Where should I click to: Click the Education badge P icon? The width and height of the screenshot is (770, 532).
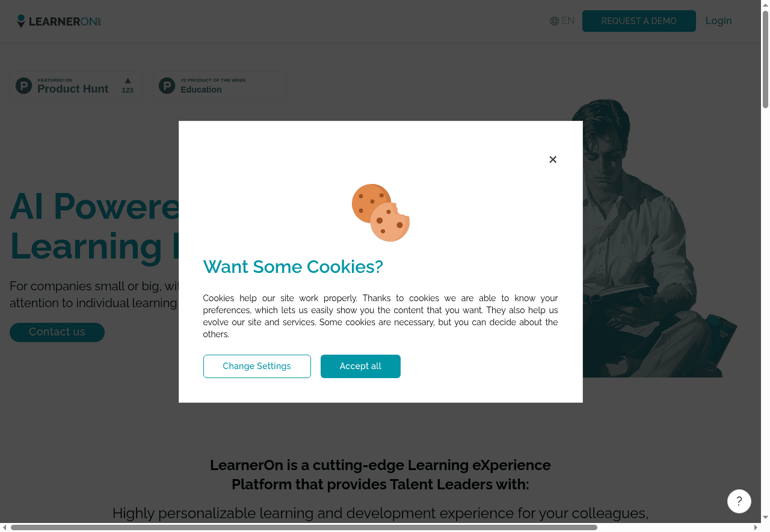click(167, 85)
